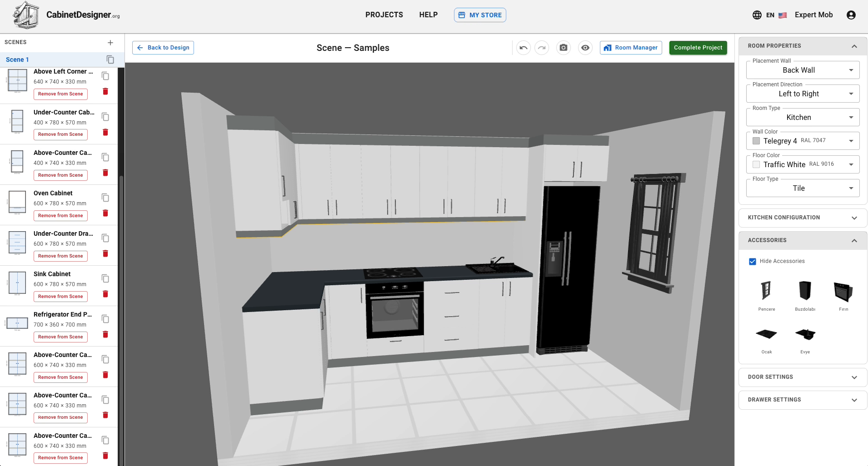This screenshot has width=868, height=466.
Task: Click the Back to Design button
Action: [163, 48]
